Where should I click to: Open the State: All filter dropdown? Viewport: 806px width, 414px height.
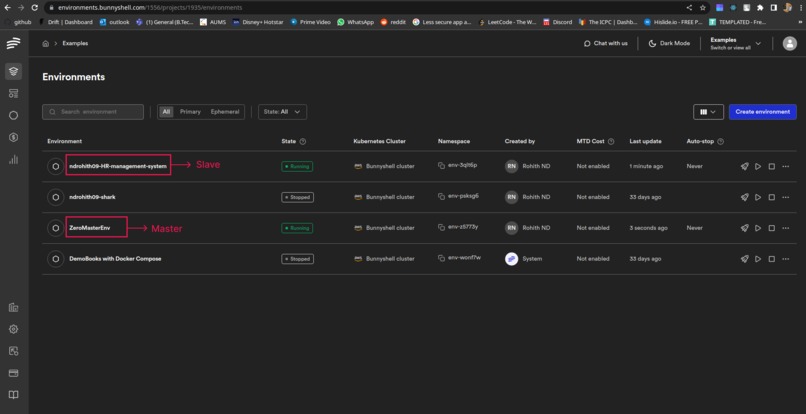click(x=282, y=112)
